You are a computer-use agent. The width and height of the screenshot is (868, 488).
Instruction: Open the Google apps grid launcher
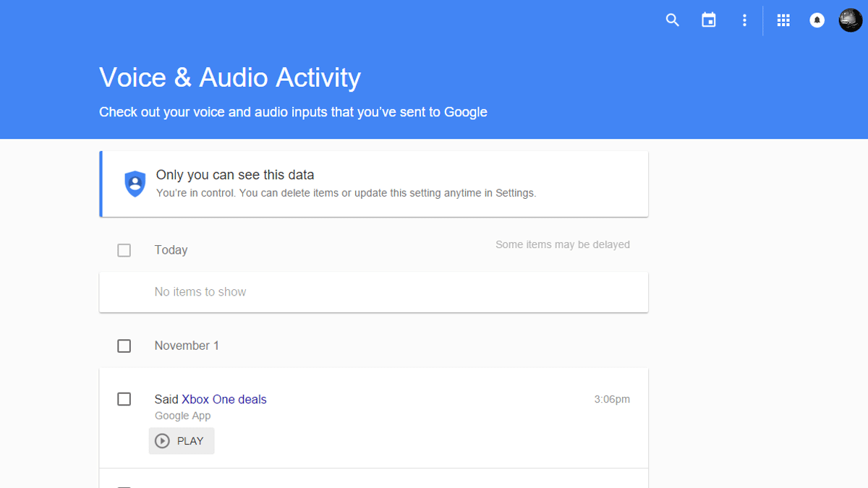click(783, 20)
